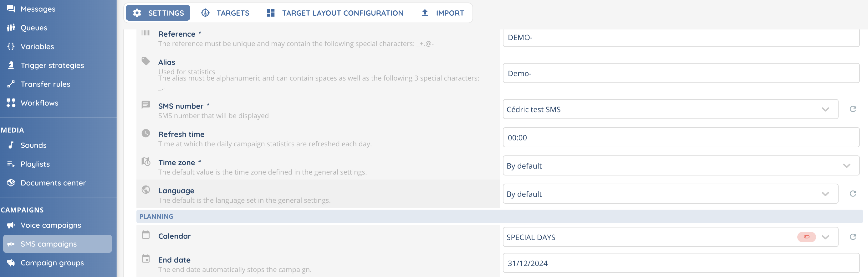This screenshot has width=868, height=277.
Task: Click the End date input field
Action: (681, 263)
